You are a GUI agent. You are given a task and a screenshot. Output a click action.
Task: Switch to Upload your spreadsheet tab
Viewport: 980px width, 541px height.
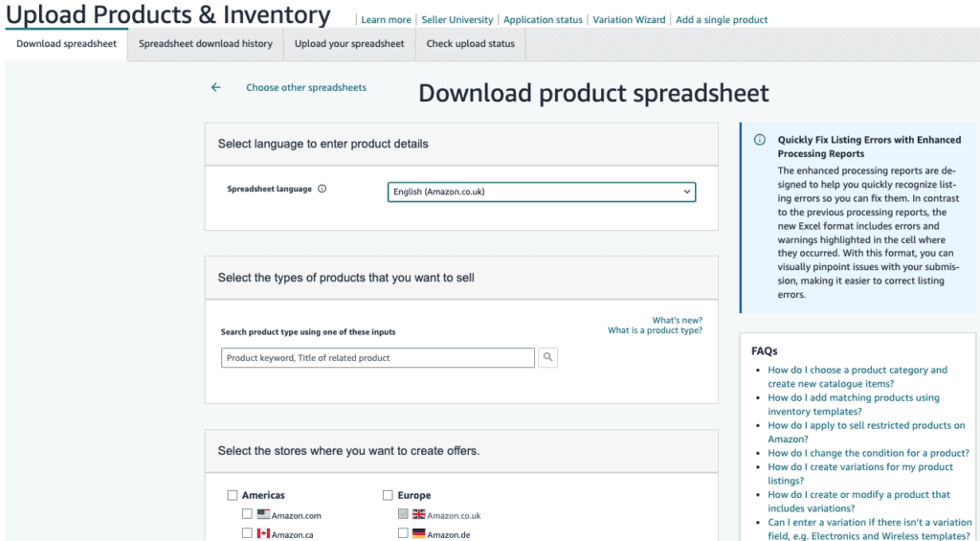coord(349,44)
